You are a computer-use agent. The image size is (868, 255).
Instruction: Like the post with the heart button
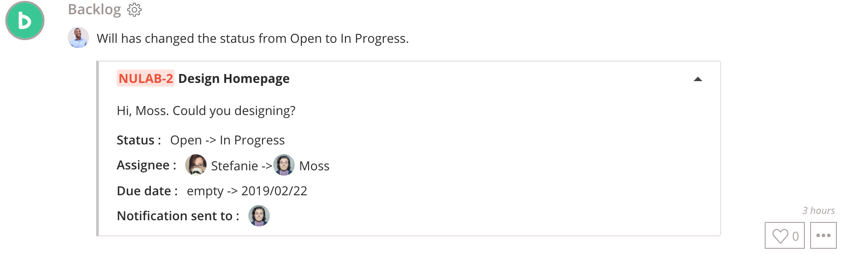click(x=784, y=235)
